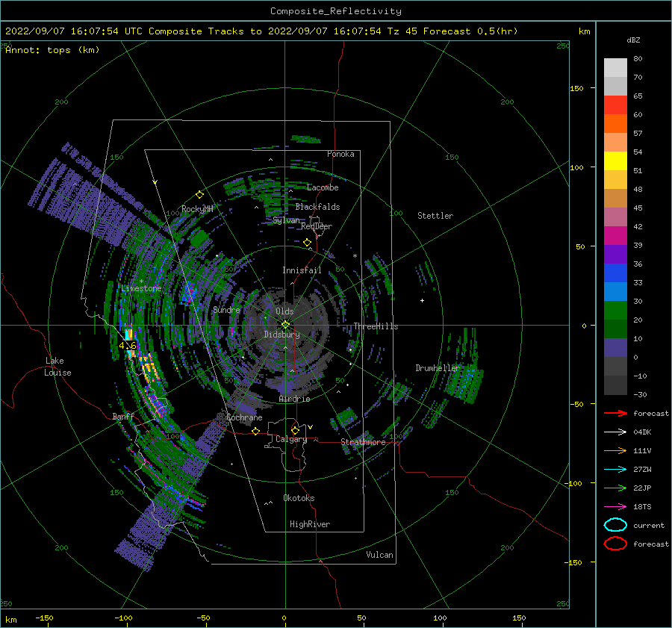Image resolution: width=672 pixels, height=628 pixels.
Task: Click the Composite_Reflectivity title
Action: coord(335,11)
